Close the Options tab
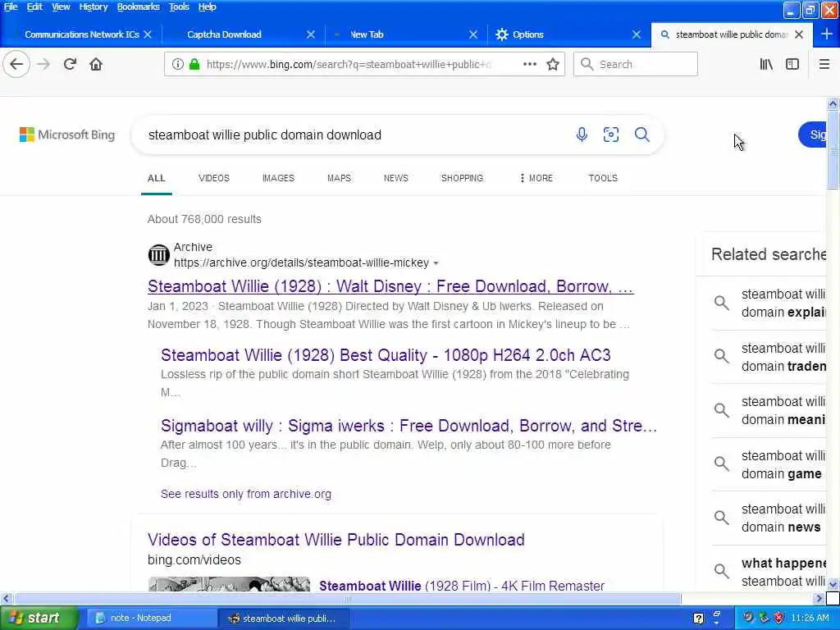840x630 pixels. 637,34
